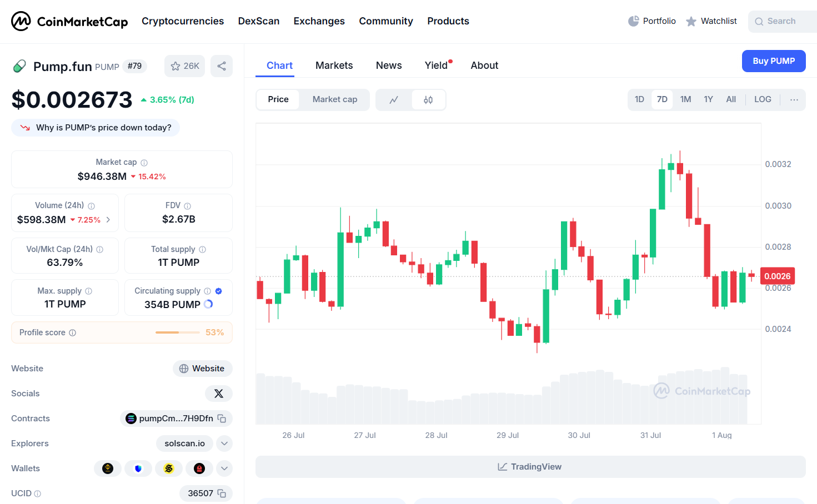This screenshot has height=504, width=817.
Task: Open Exchanges nav menu
Action: click(x=319, y=21)
